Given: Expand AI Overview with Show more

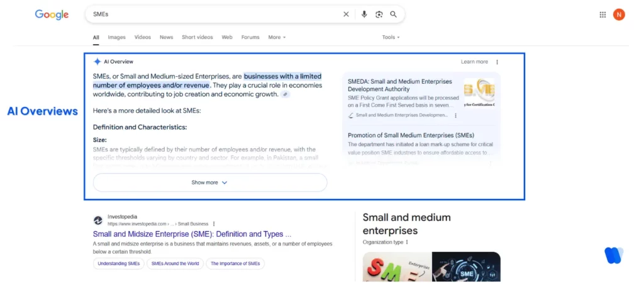Looking at the screenshot, I should (210, 183).
